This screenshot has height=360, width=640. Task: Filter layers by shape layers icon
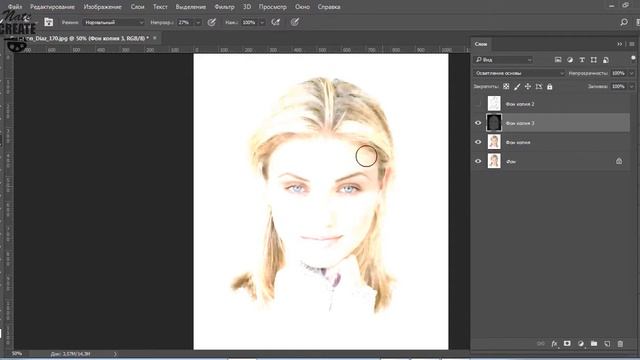click(594, 60)
